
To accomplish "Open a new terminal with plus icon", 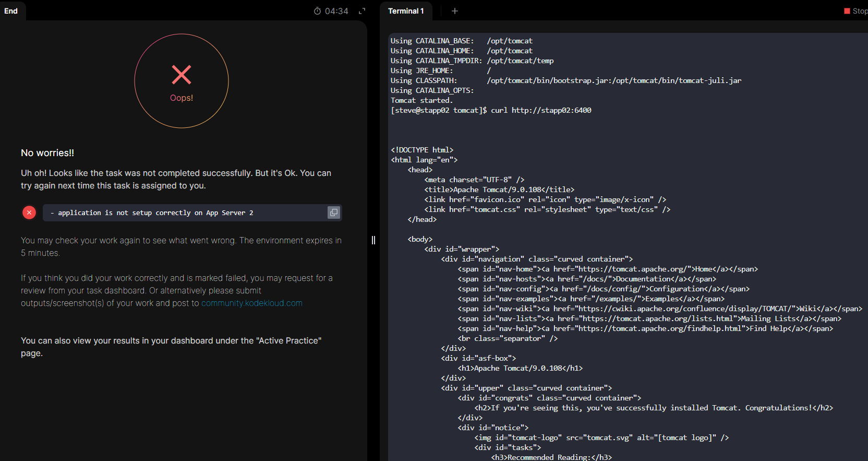I will [455, 11].
